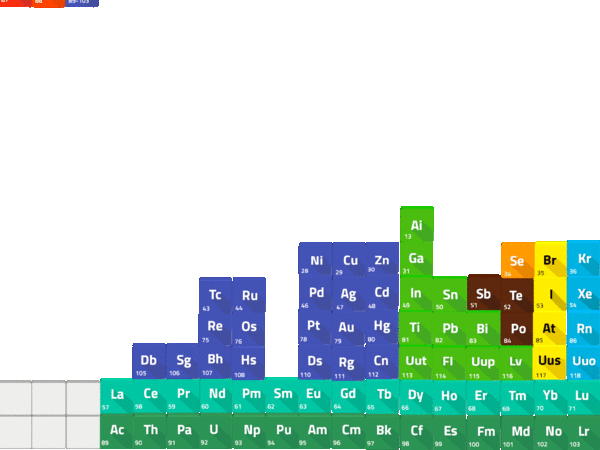Image resolution: width=600 pixels, height=450 pixels.
Task: Select the Xe xenon tile
Action: pos(584,294)
